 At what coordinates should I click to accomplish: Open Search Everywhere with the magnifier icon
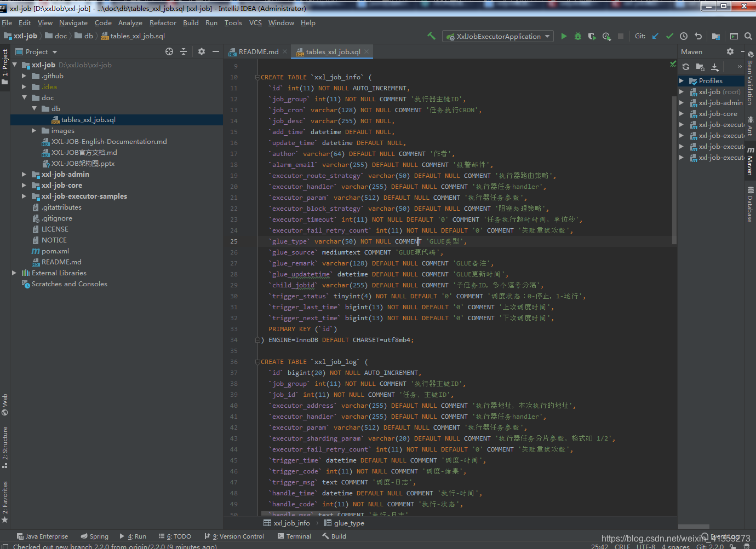click(748, 36)
